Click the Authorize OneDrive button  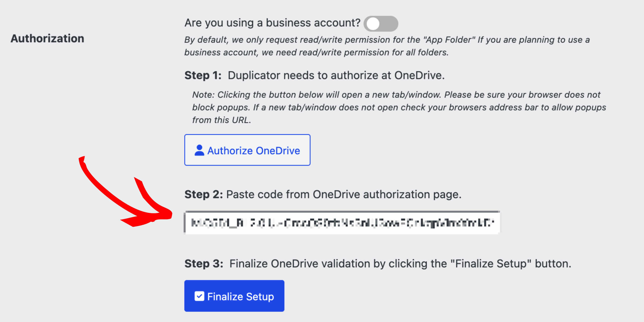tap(247, 150)
